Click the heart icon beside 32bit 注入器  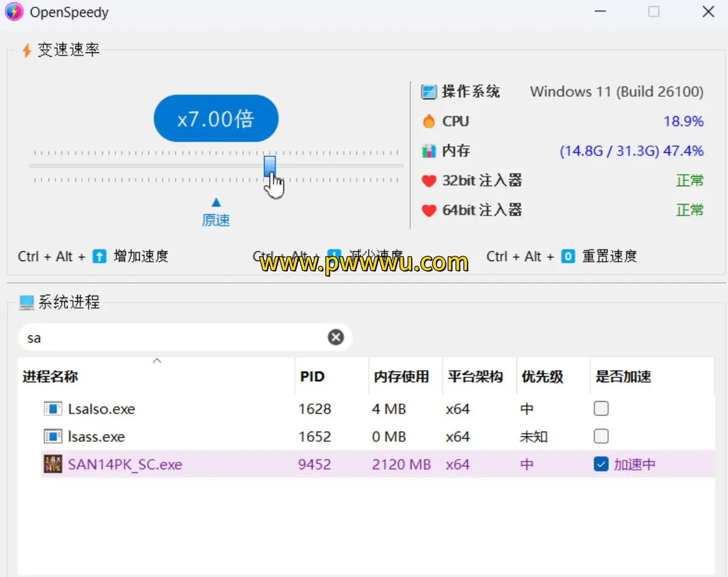[428, 180]
